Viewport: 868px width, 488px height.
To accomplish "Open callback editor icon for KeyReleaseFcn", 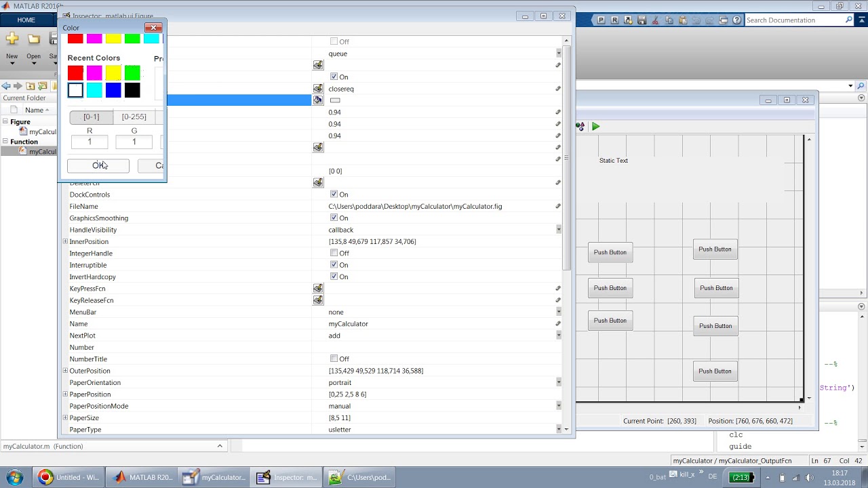I will [318, 300].
